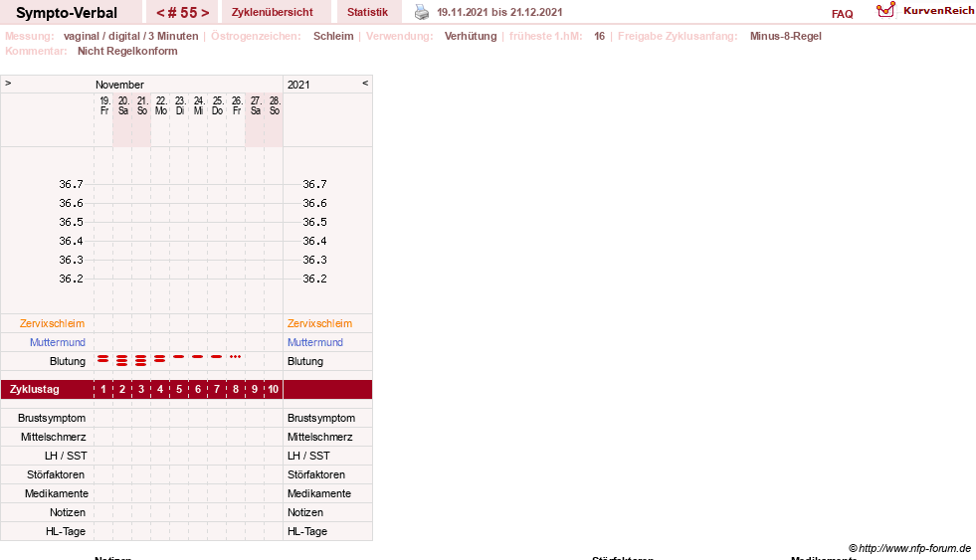Click the Zyklustag row label
976x560 pixels.
point(34,390)
